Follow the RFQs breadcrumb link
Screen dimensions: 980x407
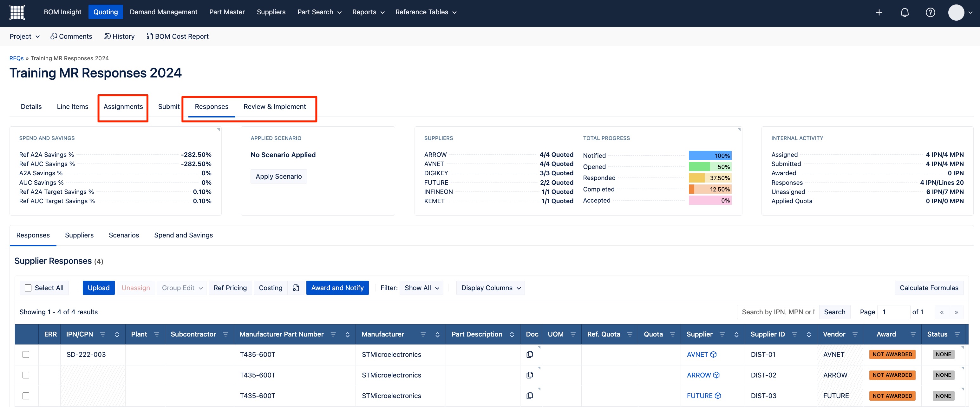[16, 58]
